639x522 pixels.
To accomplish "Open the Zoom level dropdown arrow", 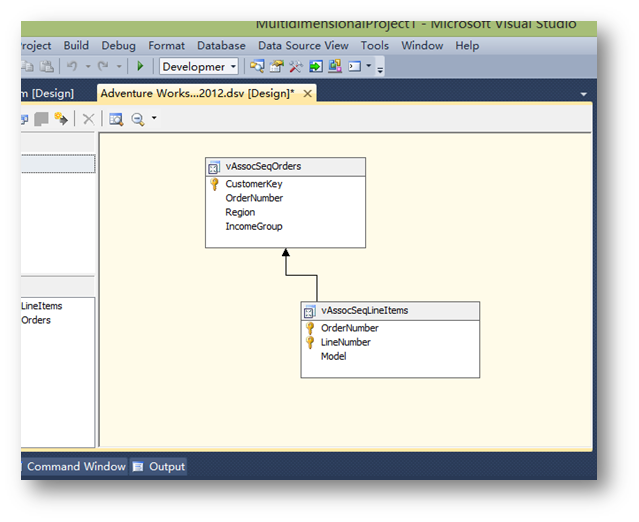I will click(x=154, y=118).
